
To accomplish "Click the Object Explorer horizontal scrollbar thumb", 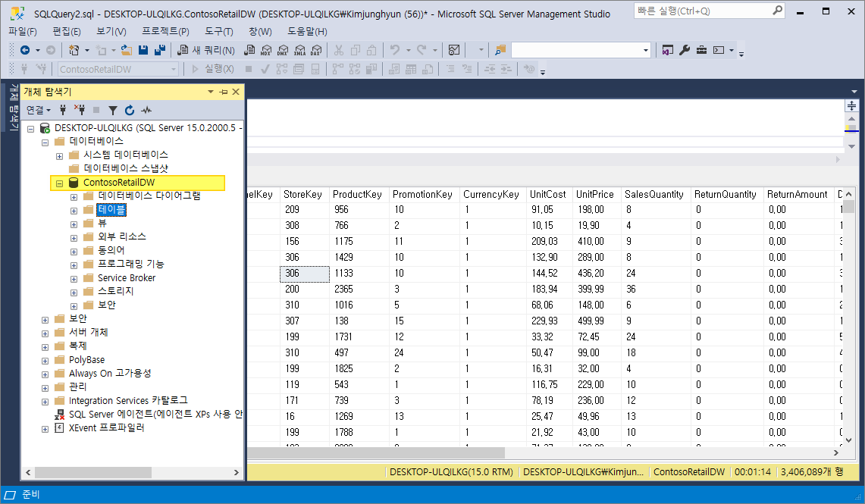I will pyautogui.click(x=93, y=473).
